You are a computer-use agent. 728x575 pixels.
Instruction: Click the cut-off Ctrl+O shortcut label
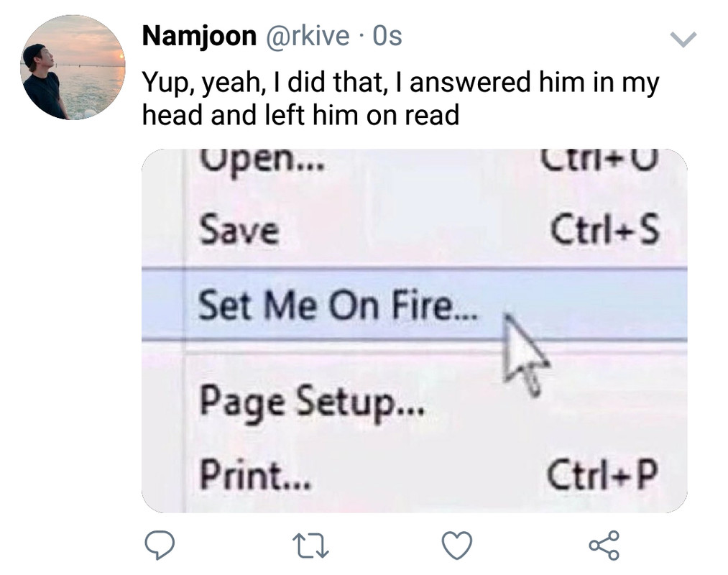(x=600, y=160)
